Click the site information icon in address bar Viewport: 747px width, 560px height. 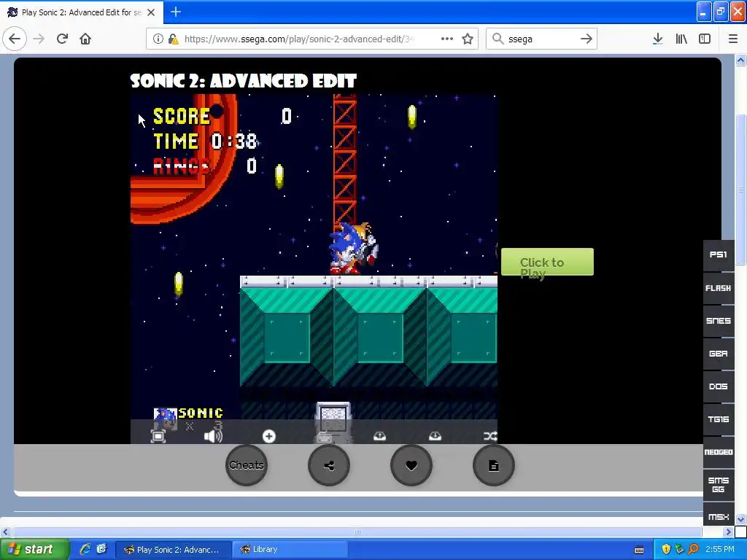pyautogui.click(x=158, y=39)
